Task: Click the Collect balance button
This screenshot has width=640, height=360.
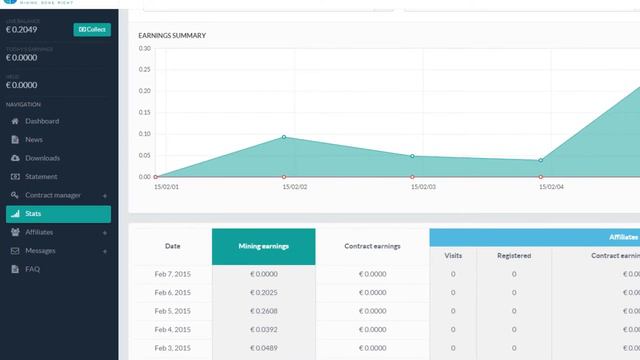Action: click(92, 29)
